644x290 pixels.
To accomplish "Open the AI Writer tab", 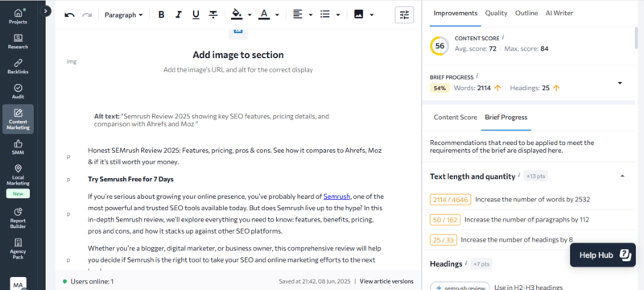I will pos(559,13).
